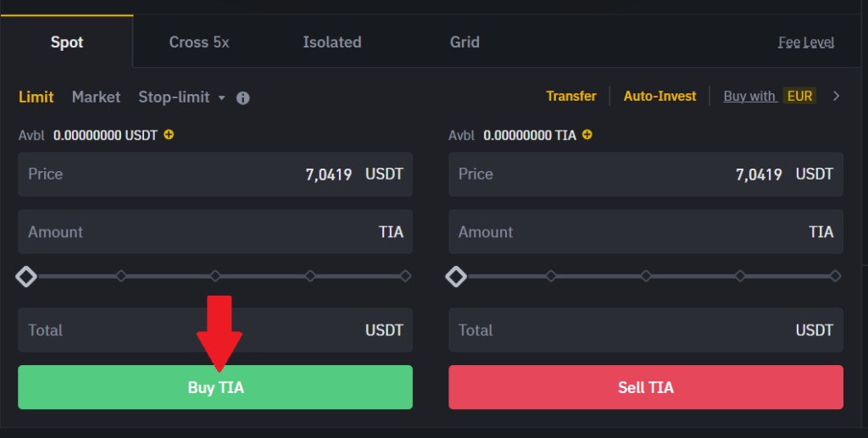Open the Fee Level link

click(x=806, y=42)
